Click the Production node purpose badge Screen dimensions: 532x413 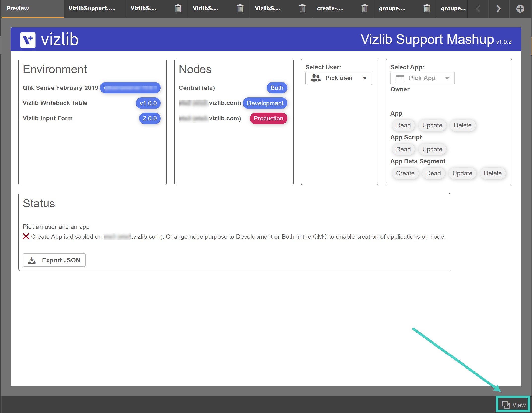268,118
